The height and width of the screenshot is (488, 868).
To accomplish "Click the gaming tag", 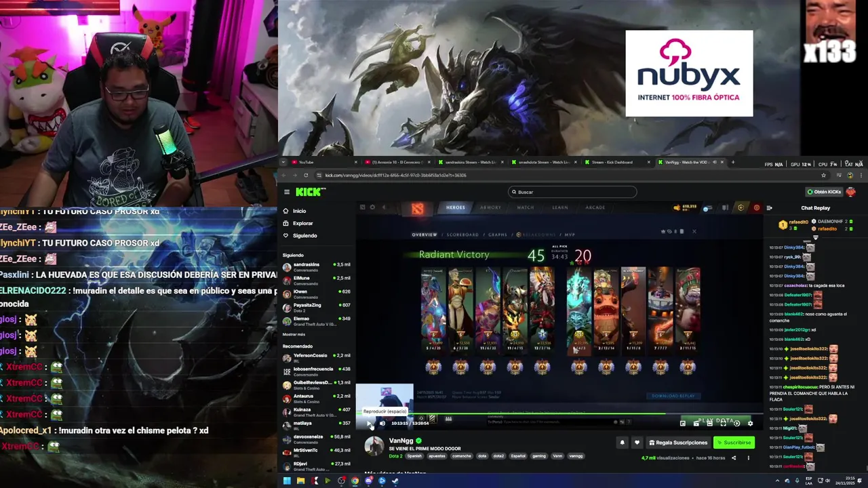I will pos(539,456).
